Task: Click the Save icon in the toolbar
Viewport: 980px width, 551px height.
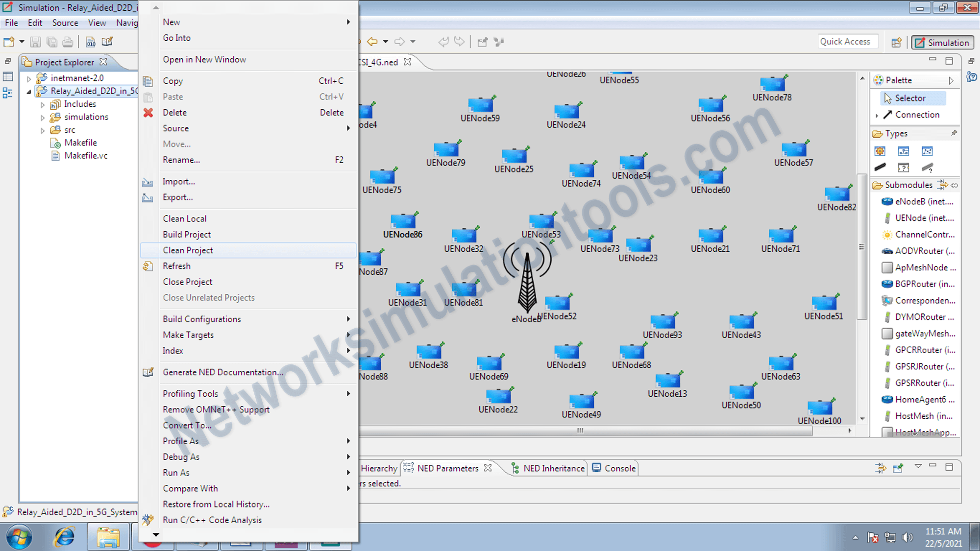Action: click(x=35, y=42)
